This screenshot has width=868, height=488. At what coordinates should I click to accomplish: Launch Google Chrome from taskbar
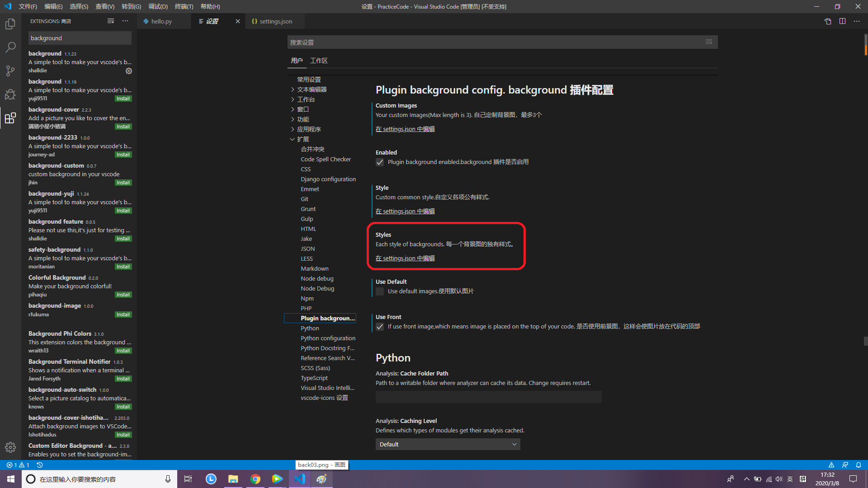(x=255, y=479)
